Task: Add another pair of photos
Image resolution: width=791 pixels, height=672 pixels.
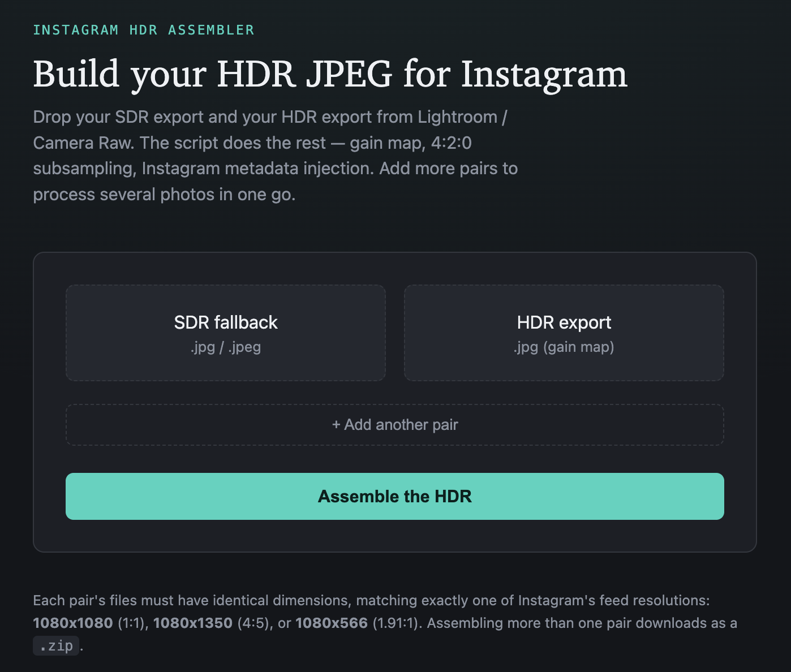Action: pos(395,425)
